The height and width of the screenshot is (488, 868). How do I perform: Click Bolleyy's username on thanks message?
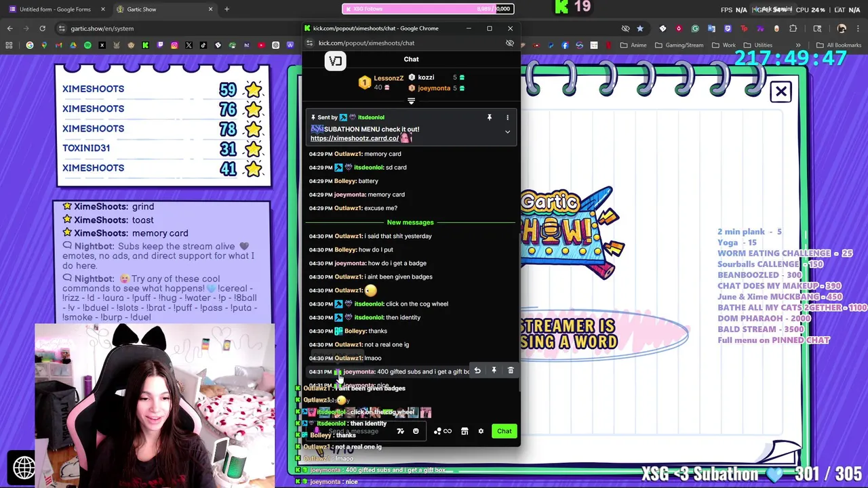click(x=355, y=331)
